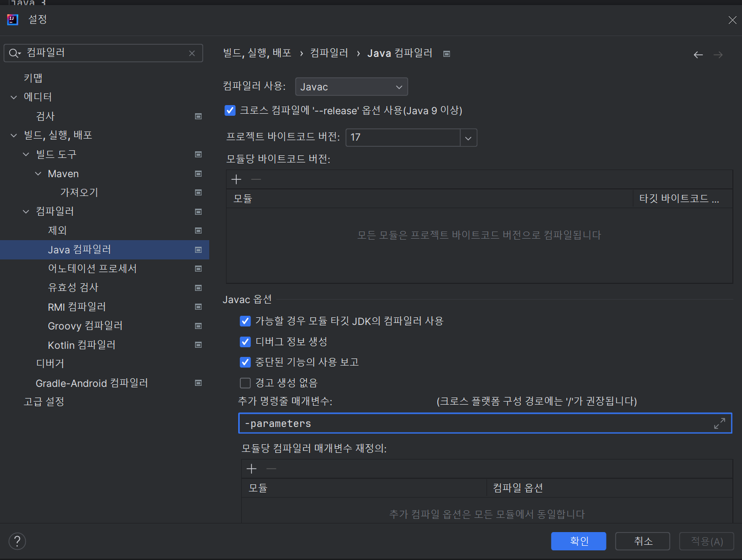
Task: Click project icon beside 제외 row
Action: click(x=199, y=230)
